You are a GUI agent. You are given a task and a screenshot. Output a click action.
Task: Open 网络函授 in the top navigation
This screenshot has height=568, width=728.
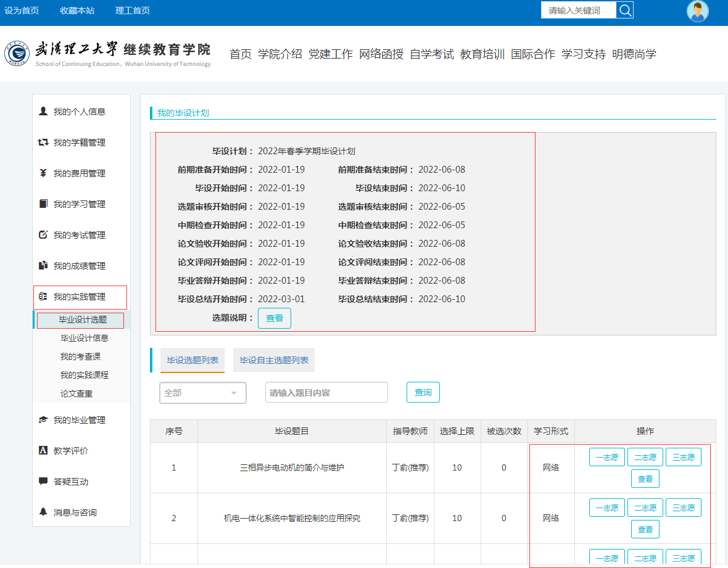point(381,54)
